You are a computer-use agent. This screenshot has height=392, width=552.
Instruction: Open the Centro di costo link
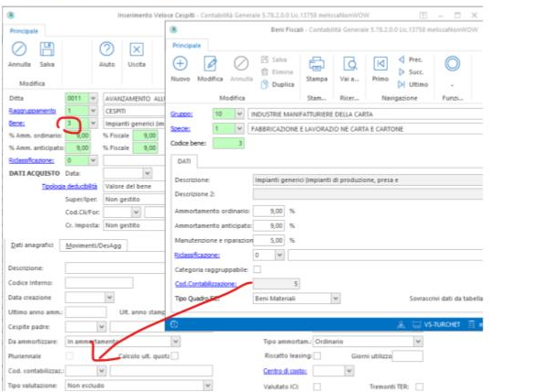click(x=284, y=371)
